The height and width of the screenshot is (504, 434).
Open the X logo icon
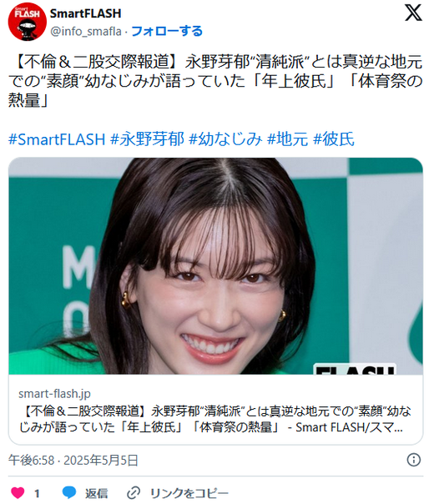pyautogui.click(x=413, y=13)
